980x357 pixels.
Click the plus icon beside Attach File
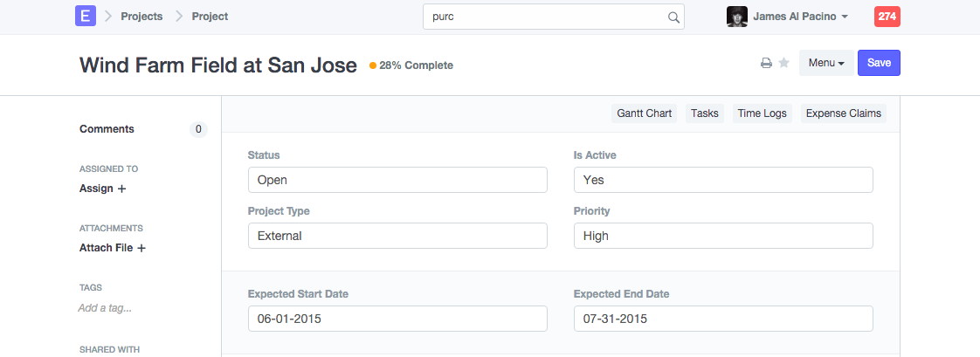click(x=141, y=248)
